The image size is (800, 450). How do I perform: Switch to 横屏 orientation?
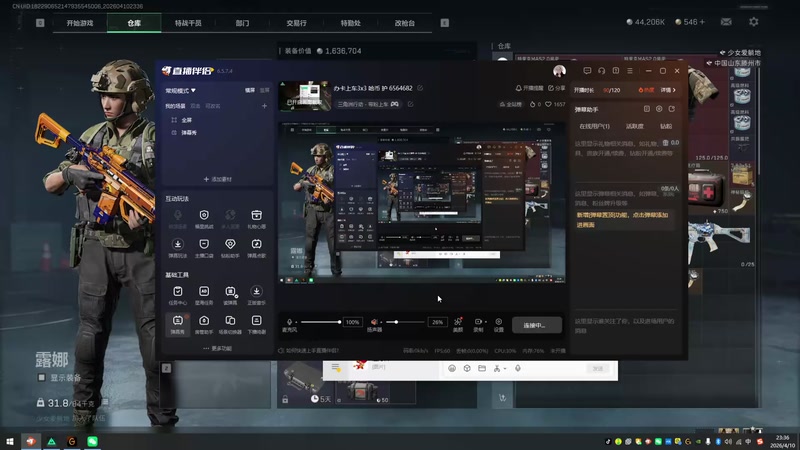click(250, 90)
